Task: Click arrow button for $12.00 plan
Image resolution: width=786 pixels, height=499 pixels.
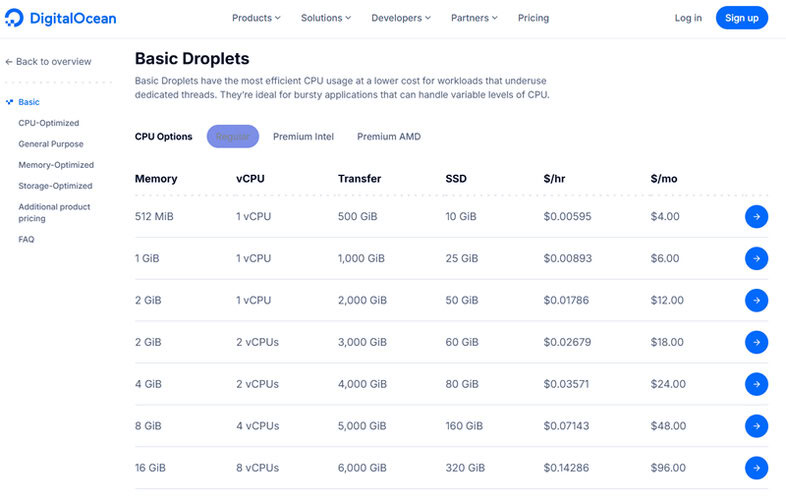Action: [756, 300]
